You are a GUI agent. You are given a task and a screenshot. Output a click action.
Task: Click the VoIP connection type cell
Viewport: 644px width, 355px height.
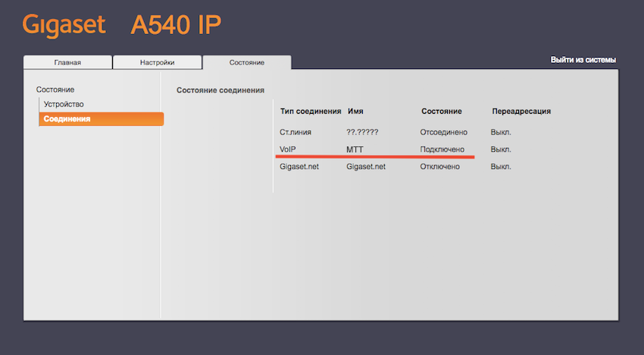[x=289, y=149]
